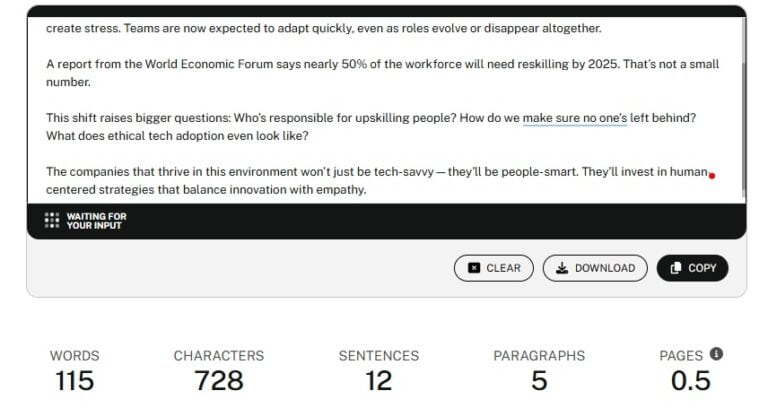The width and height of the screenshot is (768, 408).
Task: Click the dotted grid icon in the status bar
Action: pos(52,221)
